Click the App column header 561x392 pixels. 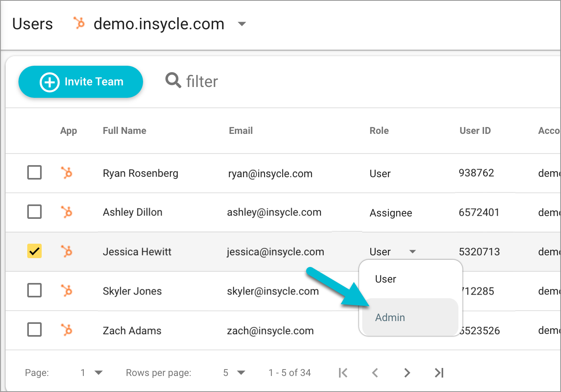[x=69, y=131]
